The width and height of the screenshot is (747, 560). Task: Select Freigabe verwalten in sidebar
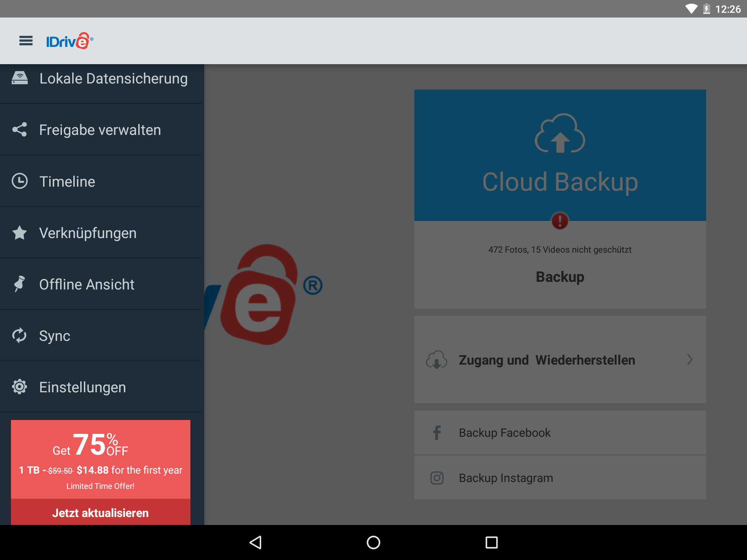click(x=101, y=129)
